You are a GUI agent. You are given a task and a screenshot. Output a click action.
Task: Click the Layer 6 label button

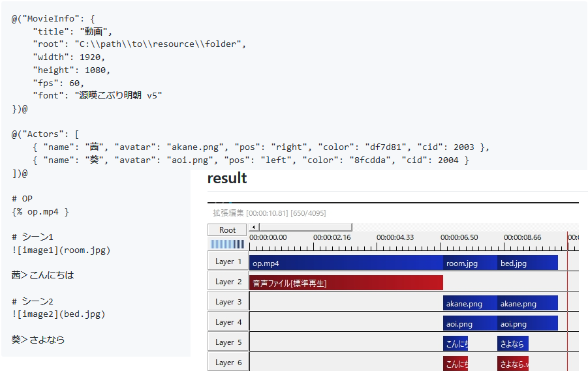coord(228,362)
